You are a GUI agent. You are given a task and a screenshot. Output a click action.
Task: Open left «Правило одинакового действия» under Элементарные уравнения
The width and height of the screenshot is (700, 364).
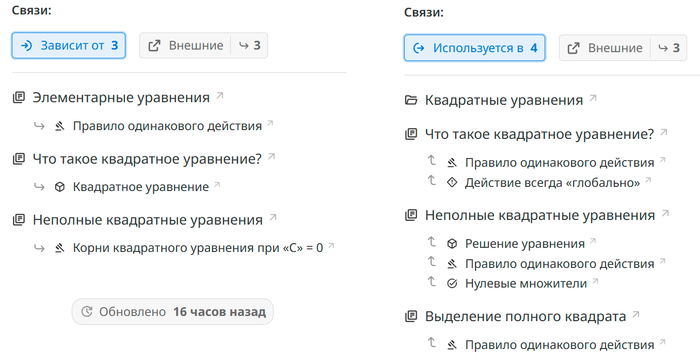[x=167, y=126]
